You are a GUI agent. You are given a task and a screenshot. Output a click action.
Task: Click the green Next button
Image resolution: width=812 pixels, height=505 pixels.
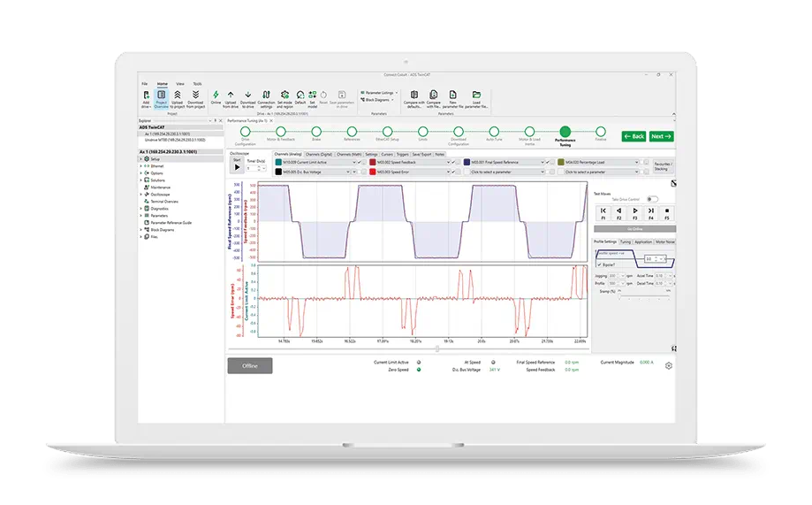pos(662,136)
